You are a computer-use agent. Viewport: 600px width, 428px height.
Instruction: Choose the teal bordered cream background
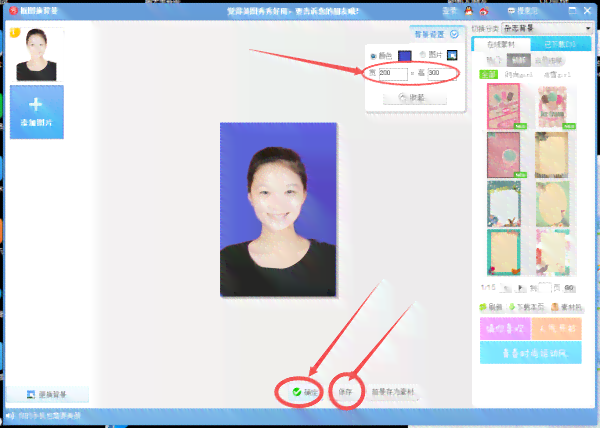click(504, 252)
